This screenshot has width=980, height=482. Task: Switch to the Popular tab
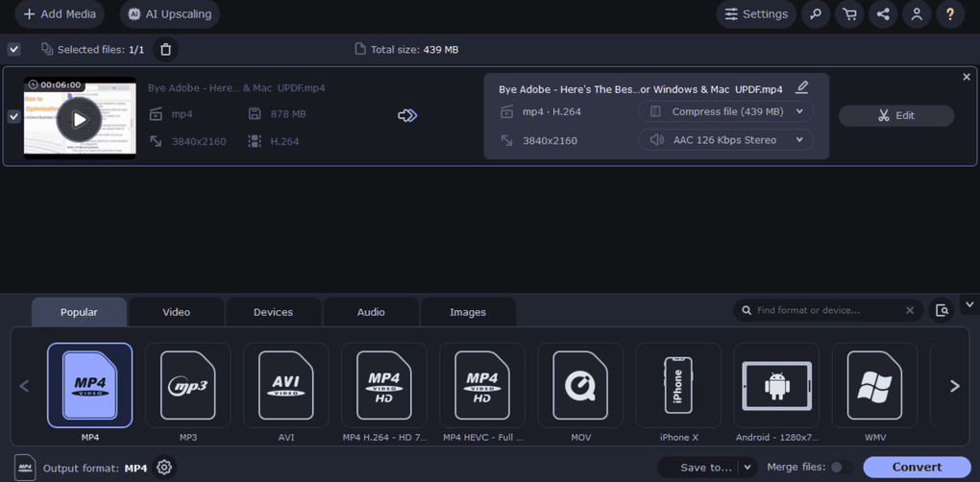click(x=80, y=312)
